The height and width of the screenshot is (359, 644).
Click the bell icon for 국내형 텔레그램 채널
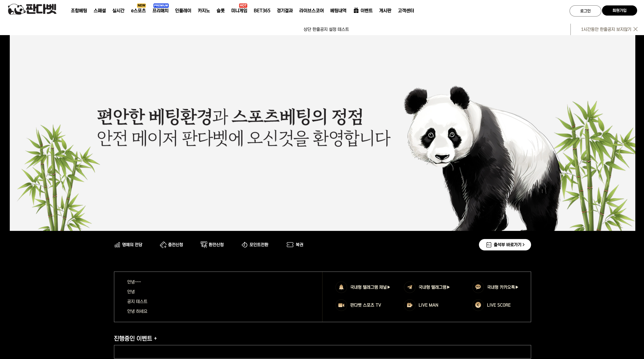[341, 287]
